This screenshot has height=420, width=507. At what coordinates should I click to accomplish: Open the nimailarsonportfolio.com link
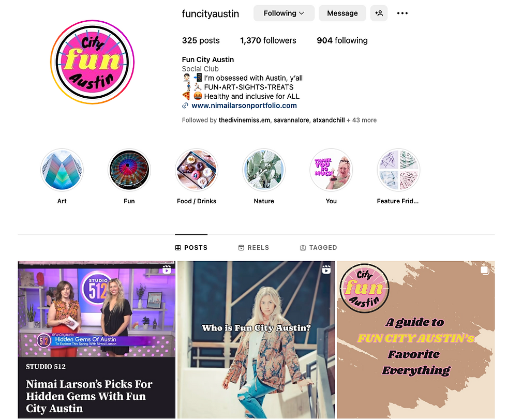click(x=244, y=106)
